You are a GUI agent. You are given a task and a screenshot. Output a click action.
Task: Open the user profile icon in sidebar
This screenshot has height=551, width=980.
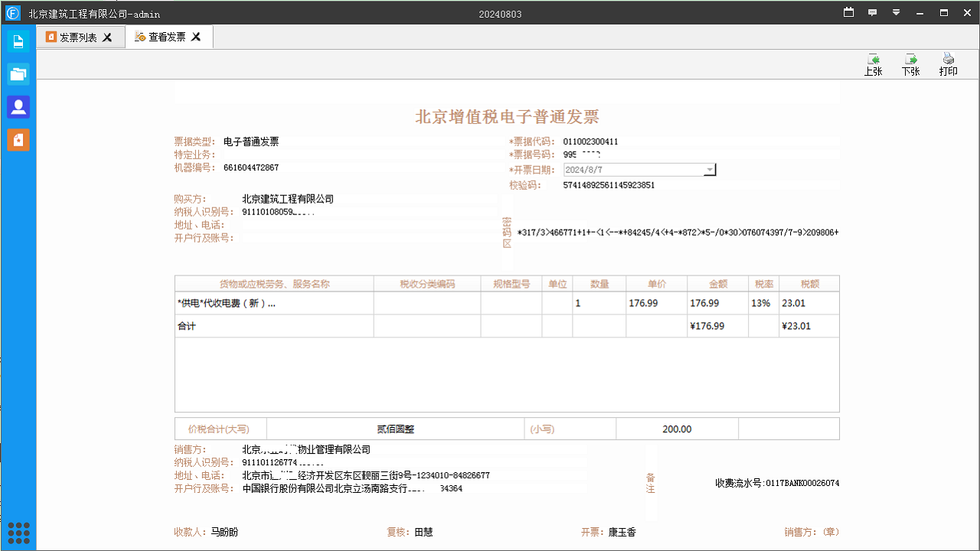click(x=18, y=107)
